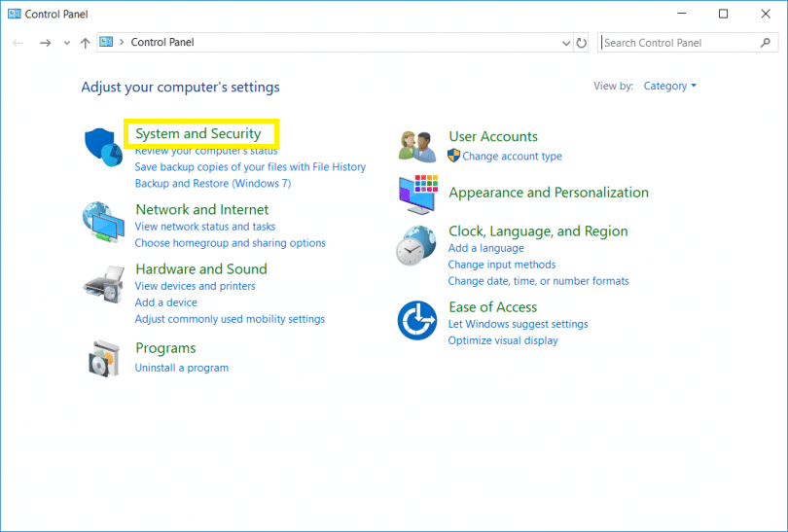Click Add a language link
The height and width of the screenshot is (532, 788).
(x=486, y=248)
